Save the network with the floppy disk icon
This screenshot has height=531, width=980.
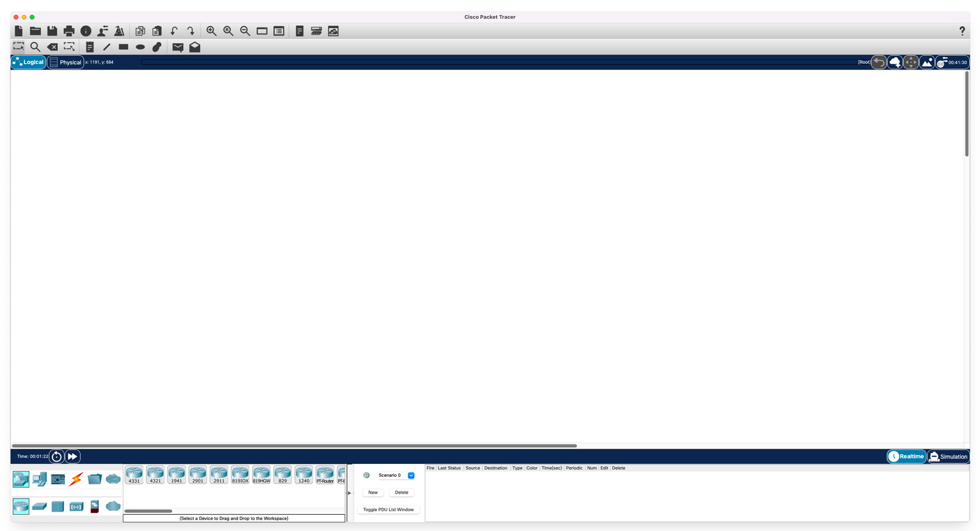(x=52, y=31)
